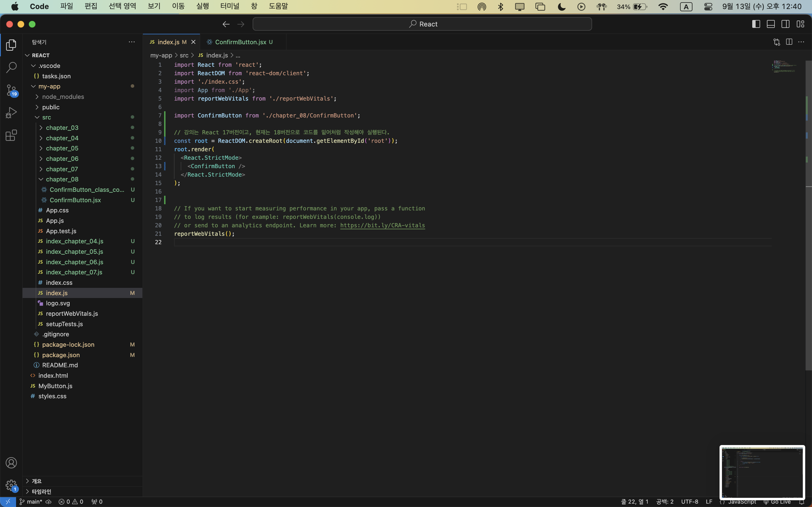Open the bit.ly/CRA-vitals link in code
This screenshot has height=507, width=812.
pyautogui.click(x=382, y=225)
